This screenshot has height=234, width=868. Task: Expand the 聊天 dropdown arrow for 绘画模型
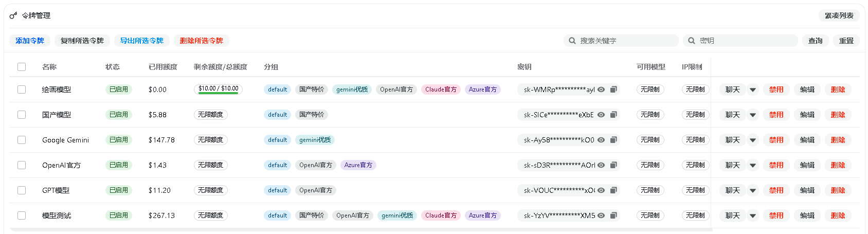(753, 89)
